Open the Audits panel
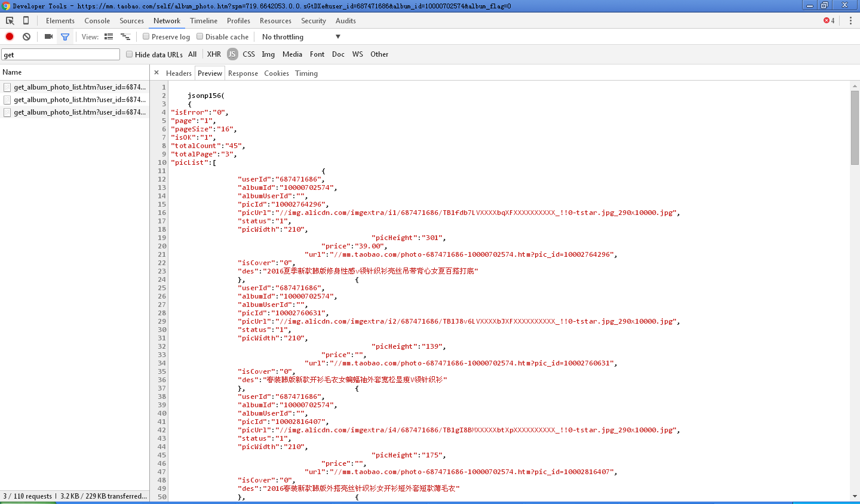Image resolution: width=860 pixels, height=504 pixels. (x=346, y=20)
